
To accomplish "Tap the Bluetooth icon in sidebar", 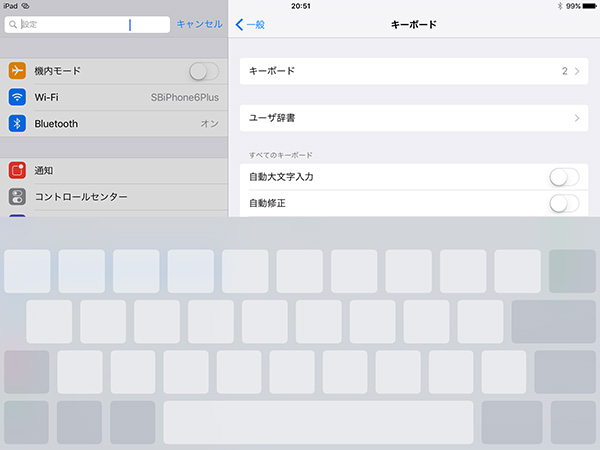I will tap(17, 124).
